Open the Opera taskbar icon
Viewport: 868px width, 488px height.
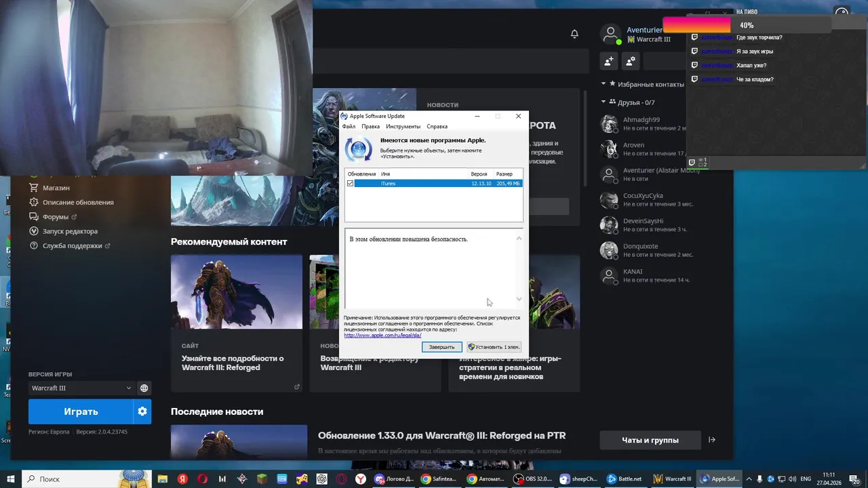202,479
